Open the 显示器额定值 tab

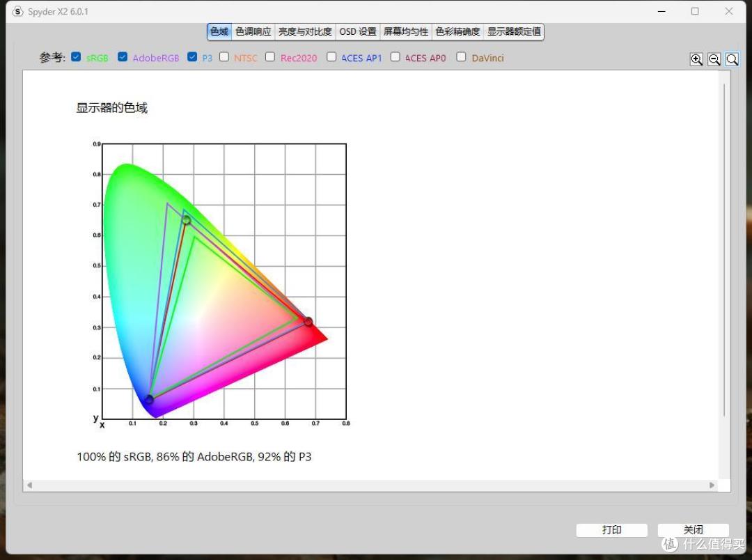(x=514, y=31)
